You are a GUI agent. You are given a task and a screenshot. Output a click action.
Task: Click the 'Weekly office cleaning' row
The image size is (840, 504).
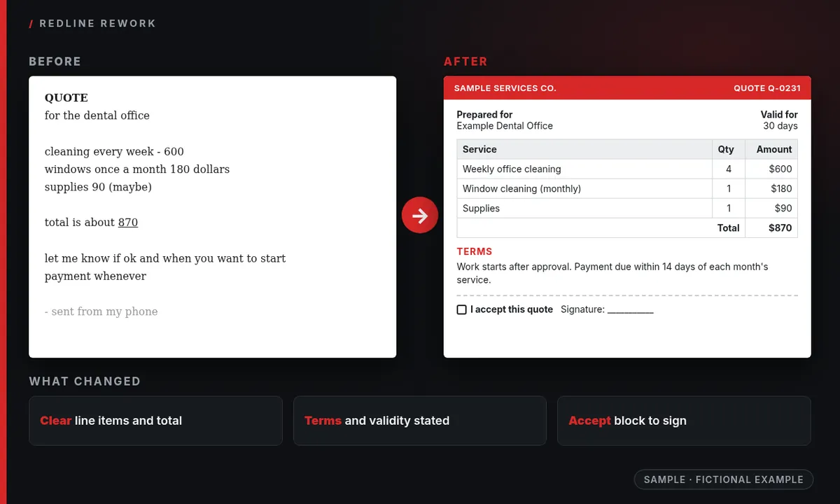coord(627,169)
